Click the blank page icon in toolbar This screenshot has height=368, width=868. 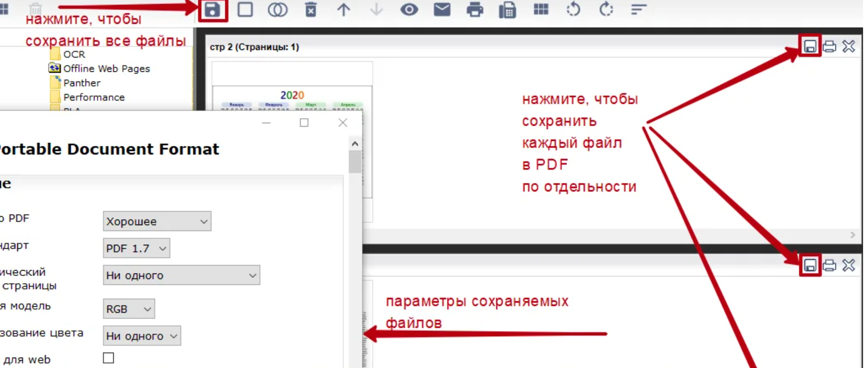pyautogui.click(x=245, y=10)
